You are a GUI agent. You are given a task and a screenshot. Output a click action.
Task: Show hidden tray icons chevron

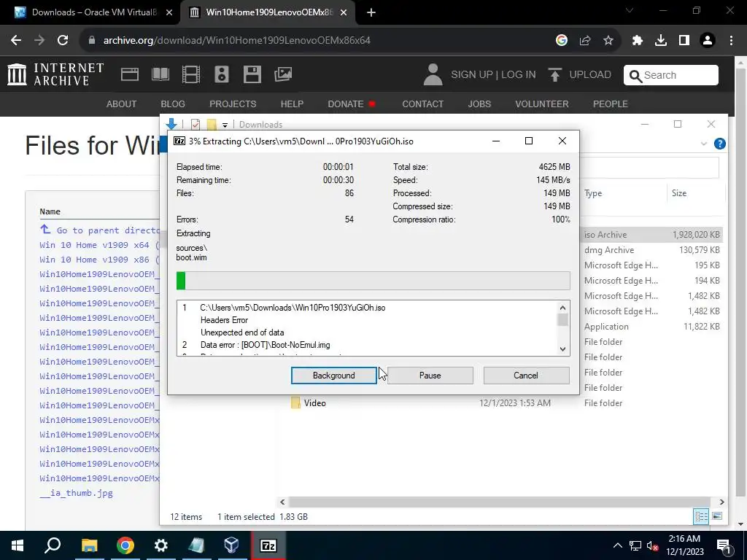617,545
